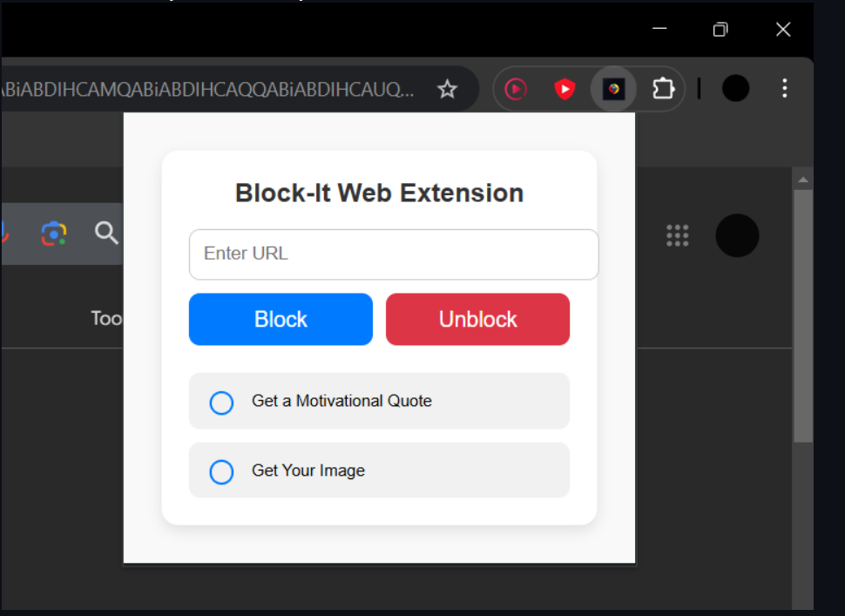Viewport: 845px width, 616px height.
Task: Select the Get a Motivational Quote radio
Action: pos(221,403)
